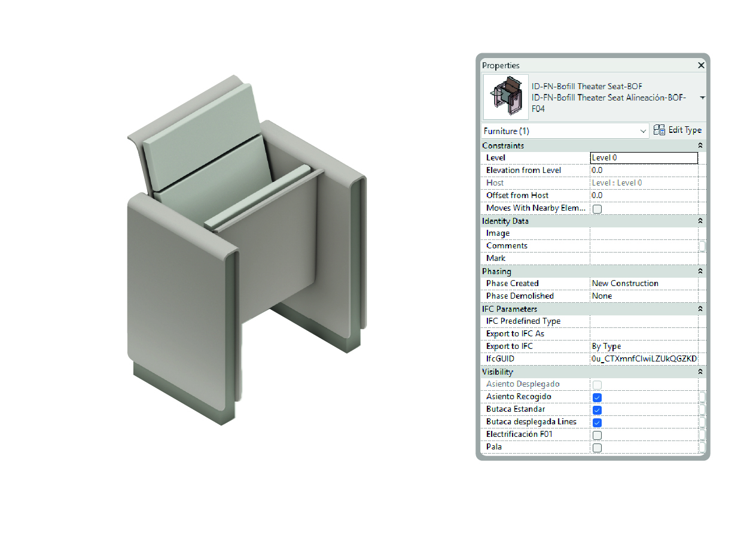Screen dimensions: 756x547
Task: Collapse the Constraints section
Action: 700,145
